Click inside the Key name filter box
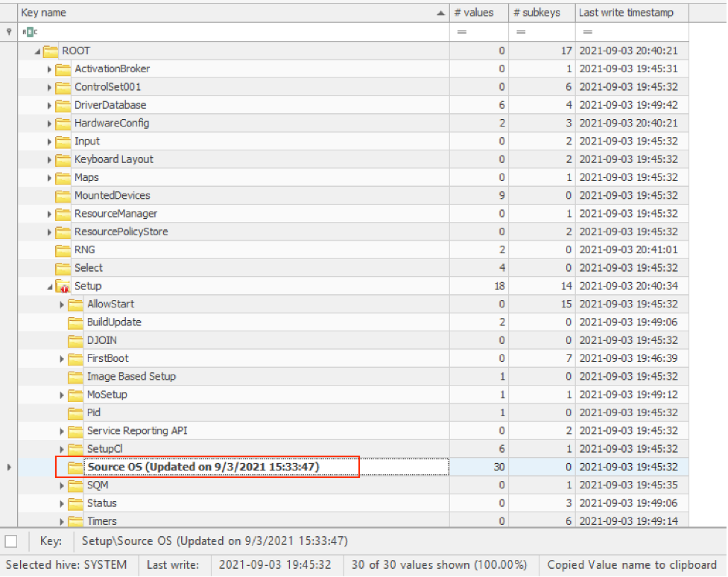This screenshot has width=728, height=577. (224, 31)
